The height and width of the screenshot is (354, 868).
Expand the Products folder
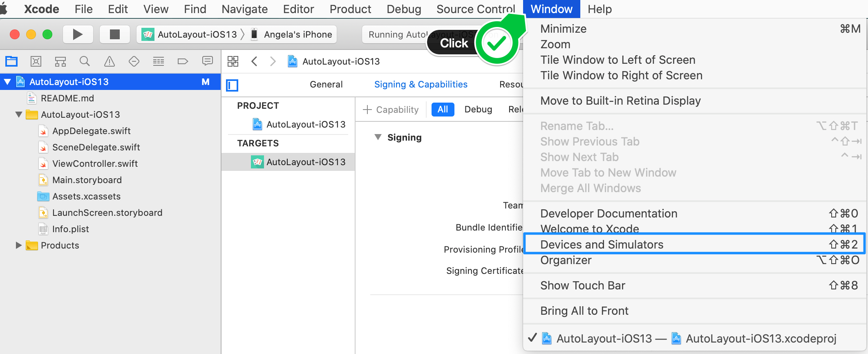coord(19,245)
